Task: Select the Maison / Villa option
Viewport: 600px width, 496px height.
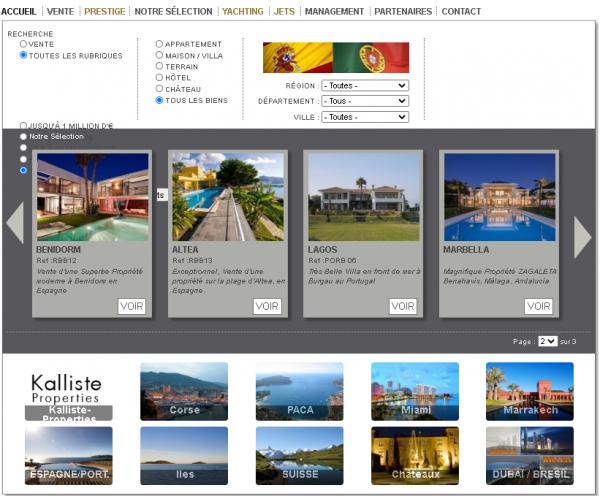Action: tap(160, 55)
